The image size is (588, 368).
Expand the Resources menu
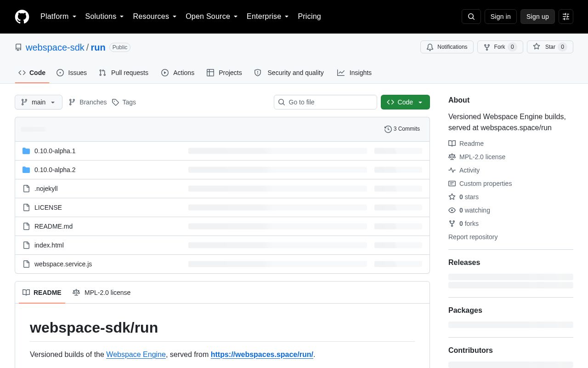(155, 17)
